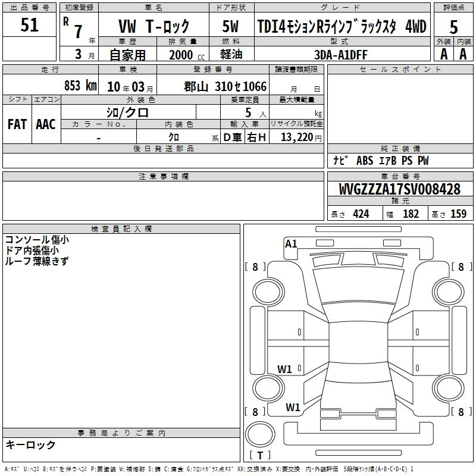This screenshot has height=476, width=476.
Task: Click the overall evaluation score 5
Action: (x=453, y=26)
